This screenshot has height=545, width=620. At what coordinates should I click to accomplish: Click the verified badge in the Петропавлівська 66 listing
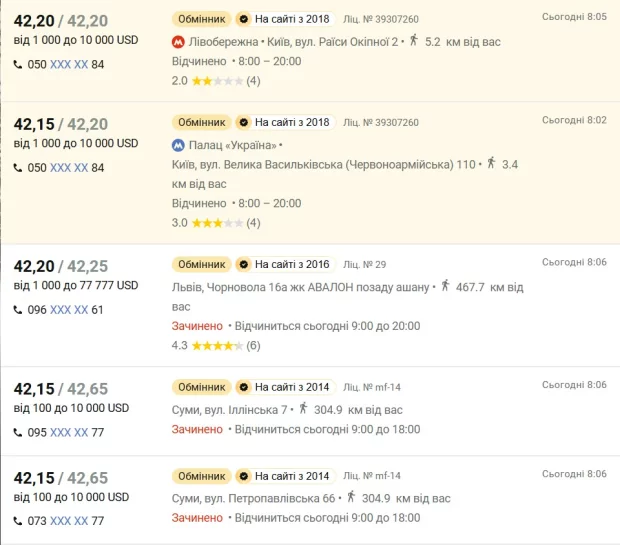point(242,476)
